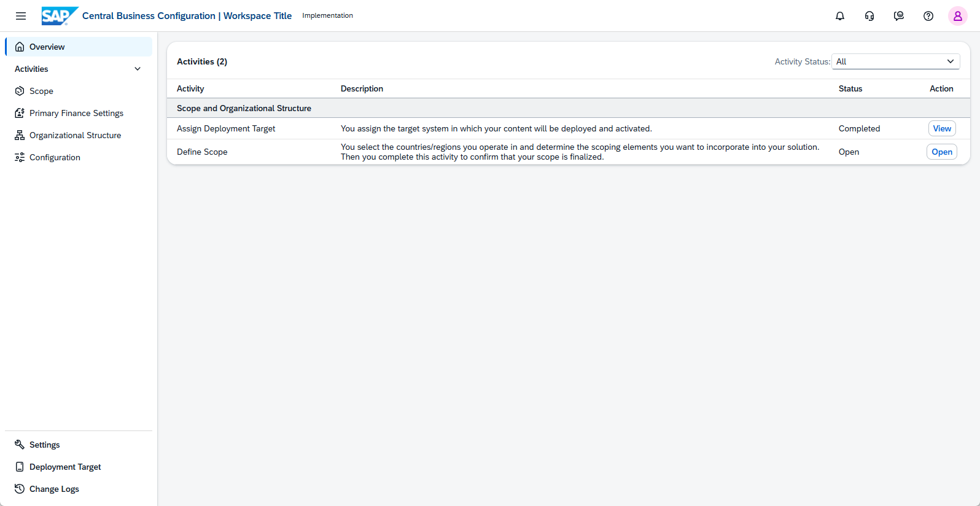Select the Overview navigation item
This screenshot has height=506, width=980.
79,47
